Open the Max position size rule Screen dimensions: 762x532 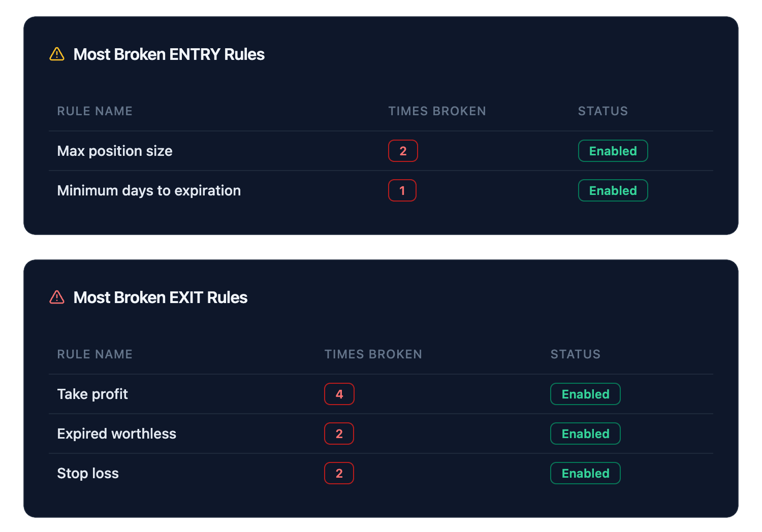tap(115, 151)
